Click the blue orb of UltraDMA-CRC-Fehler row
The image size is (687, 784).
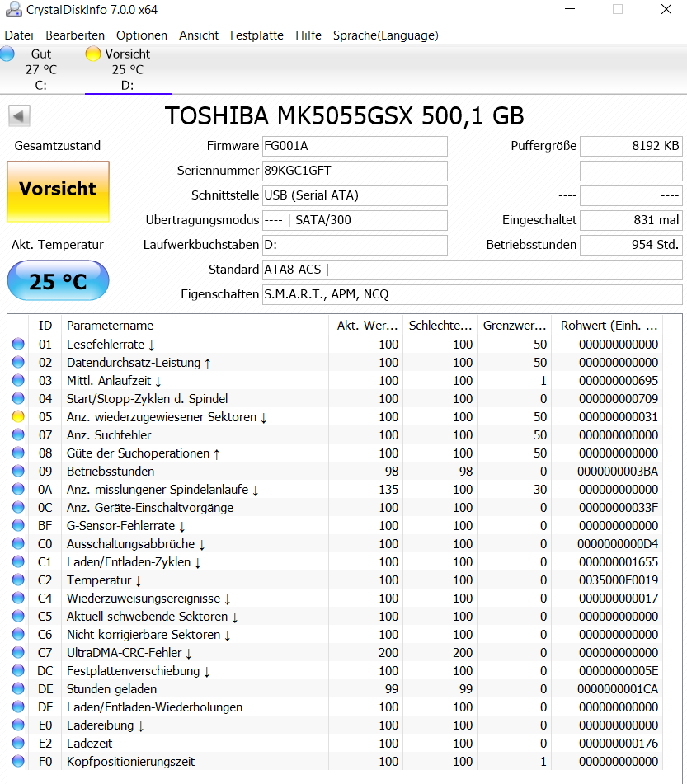(18, 652)
